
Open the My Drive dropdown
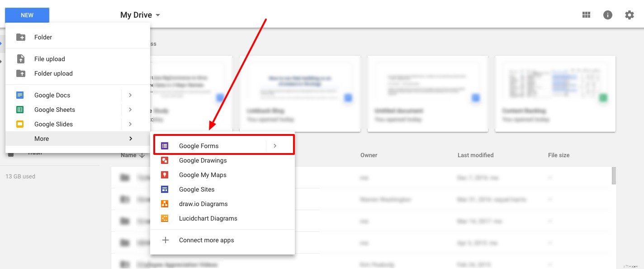140,14
